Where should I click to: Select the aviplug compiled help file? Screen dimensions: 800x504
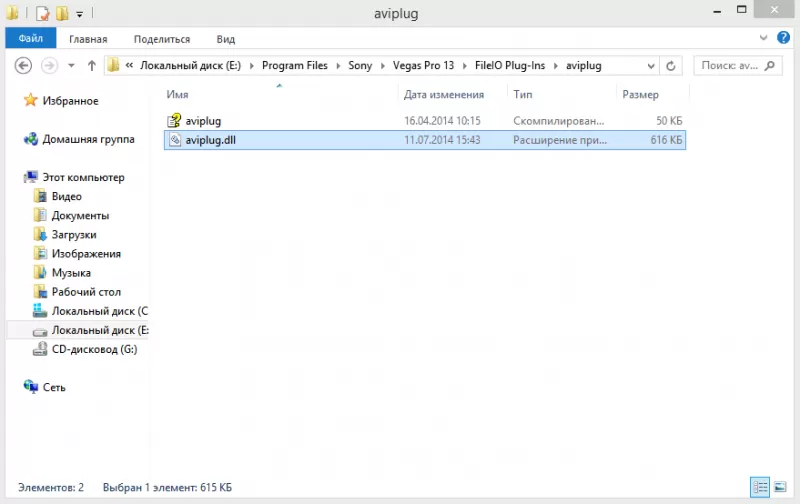coord(424,121)
